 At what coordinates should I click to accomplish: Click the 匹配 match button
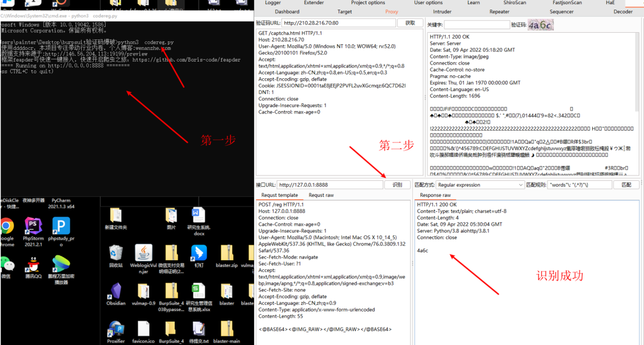click(626, 185)
